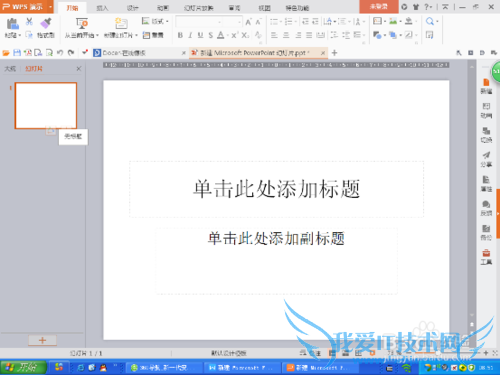Insert picture from ribbon icon
This screenshot has height=375, width=500.
pyautogui.click(x=393, y=22)
